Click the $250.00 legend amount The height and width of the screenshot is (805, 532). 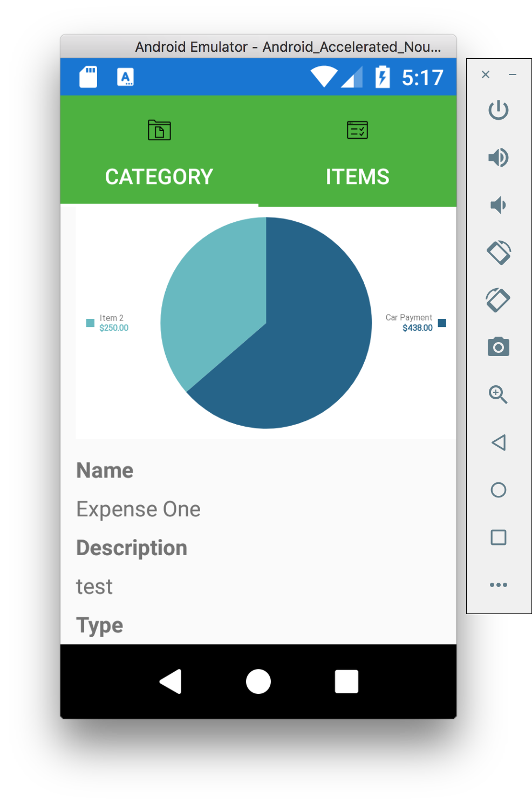click(x=114, y=328)
